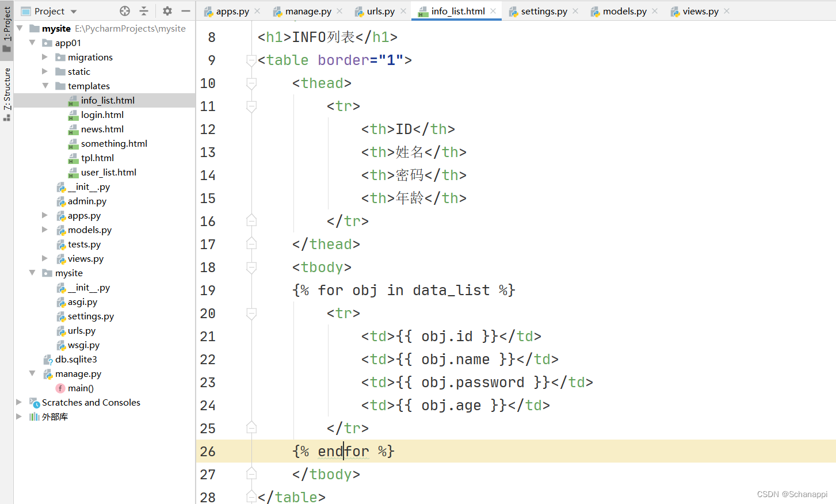
Task: Select wsgi.py in the project tree
Action: 83,345
